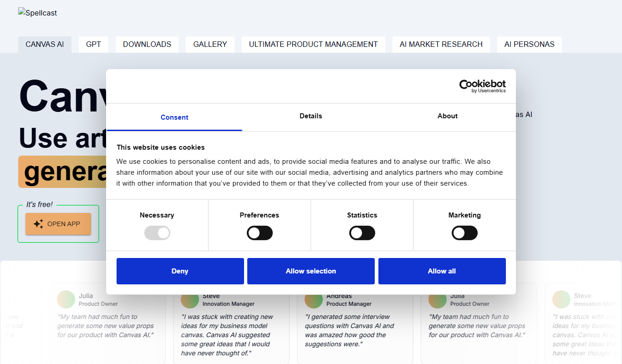
Task: Click the Cookiebot by Usercentrics logo
Action: pyautogui.click(x=482, y=86)
